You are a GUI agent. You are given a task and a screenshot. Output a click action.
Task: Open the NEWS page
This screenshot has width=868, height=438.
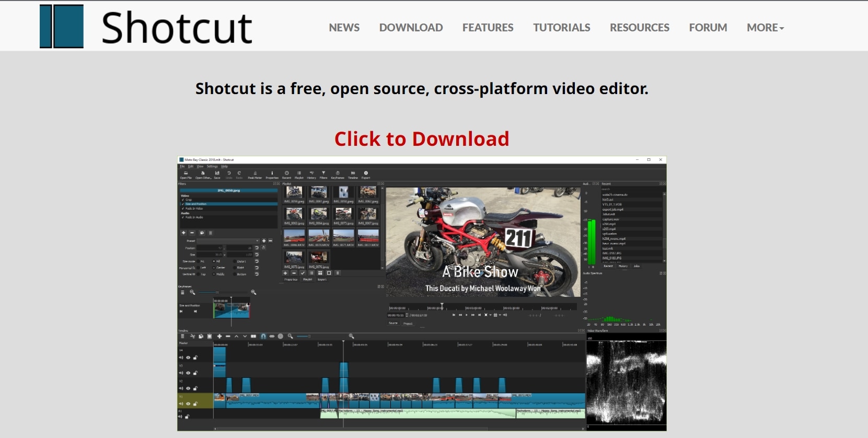344,27
